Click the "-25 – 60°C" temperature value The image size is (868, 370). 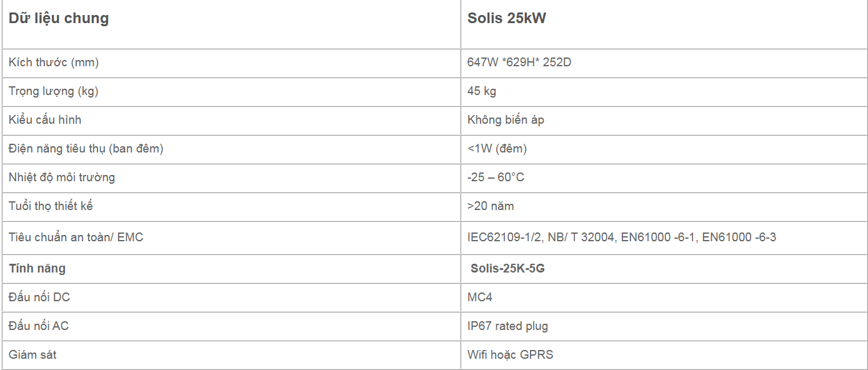[x=496, y=177]
